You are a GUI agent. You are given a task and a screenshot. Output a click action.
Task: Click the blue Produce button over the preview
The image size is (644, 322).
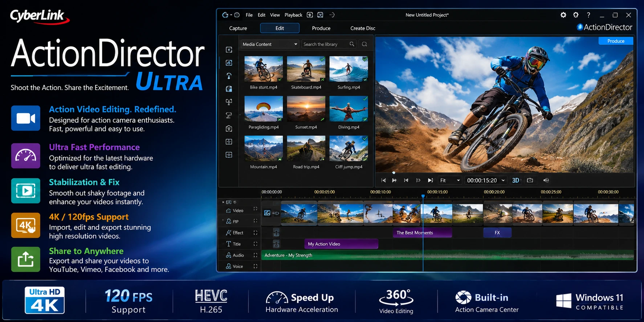coord(616,41)
